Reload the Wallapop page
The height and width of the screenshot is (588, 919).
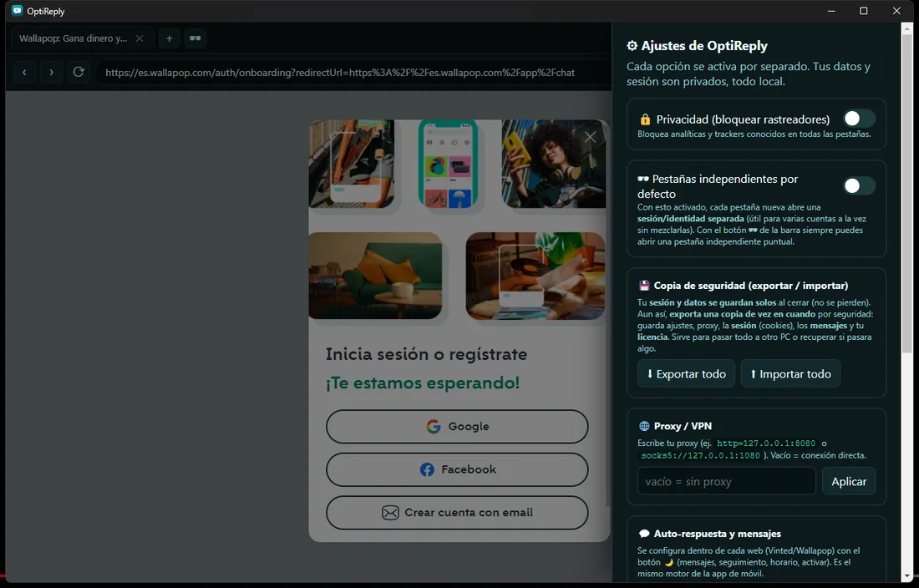tap(79, 72)
